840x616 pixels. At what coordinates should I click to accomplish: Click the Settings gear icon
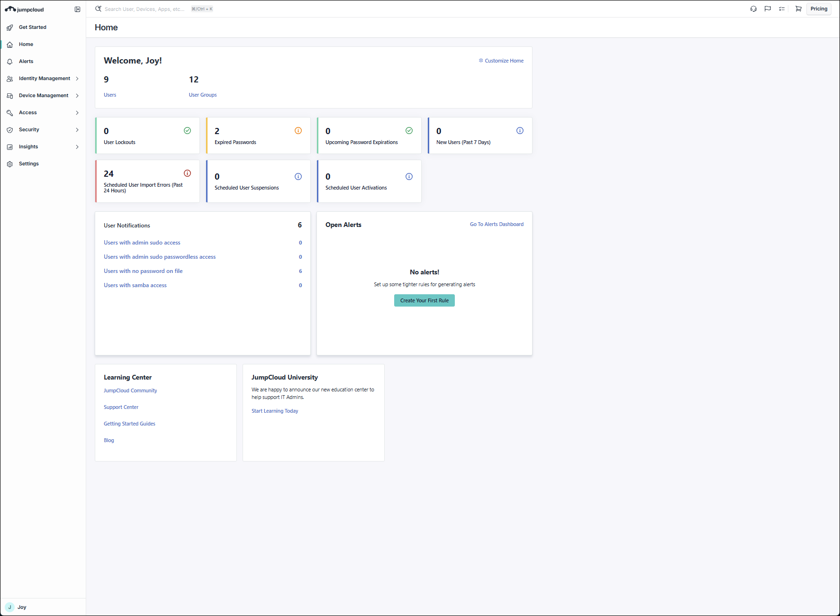9,164
